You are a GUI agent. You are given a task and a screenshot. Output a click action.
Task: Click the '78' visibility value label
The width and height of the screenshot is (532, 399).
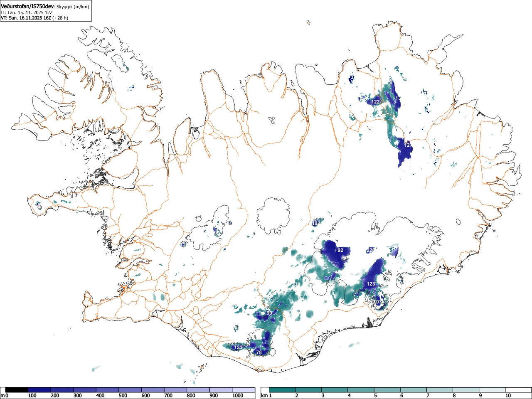(x=259, y=352)
